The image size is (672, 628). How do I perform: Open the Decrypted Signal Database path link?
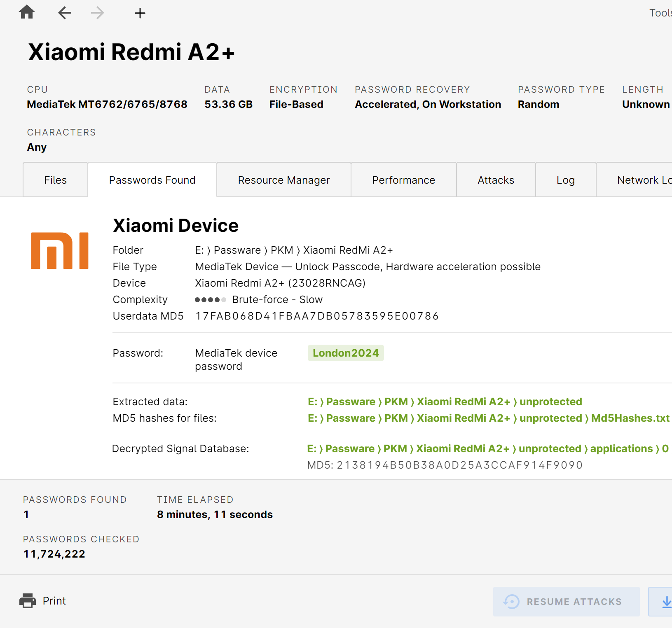487,448
